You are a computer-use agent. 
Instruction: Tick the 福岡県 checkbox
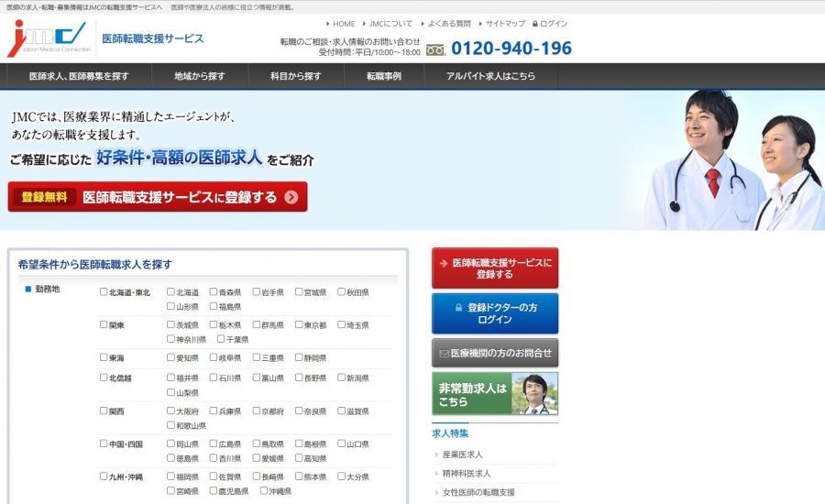[x=171, y=477]
